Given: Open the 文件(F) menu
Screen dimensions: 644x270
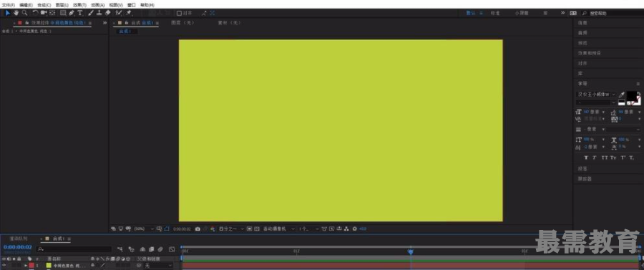Looking at the screenshot, I should [x=8, y=5].
